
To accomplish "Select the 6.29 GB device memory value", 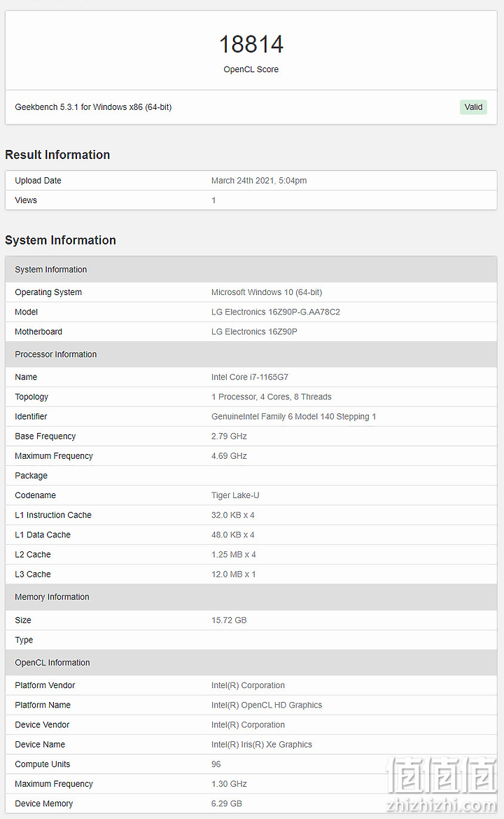I will [x=226, y=804].
